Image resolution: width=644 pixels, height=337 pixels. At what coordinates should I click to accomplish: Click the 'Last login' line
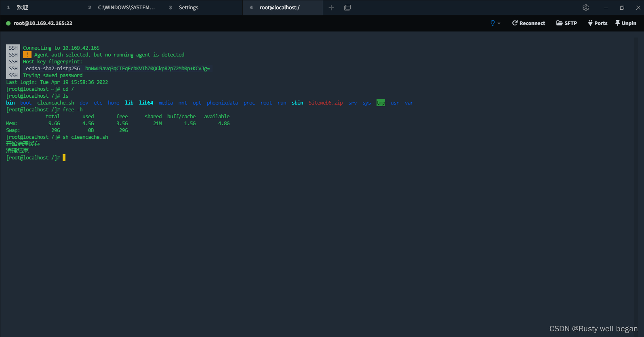coord(57,82)
